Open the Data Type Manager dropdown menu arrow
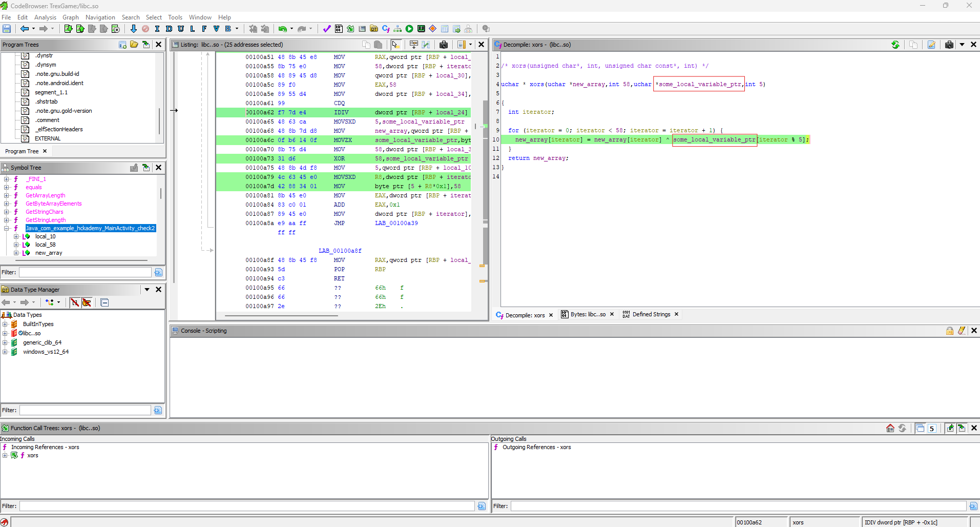Image resolution: width=980 pixels, height=527 pixels. (x=147, y=290)
